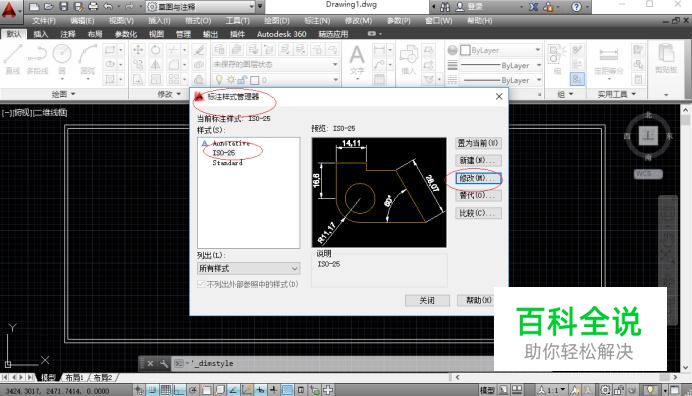Toggle Snap mode in status bar

point(152,390)
